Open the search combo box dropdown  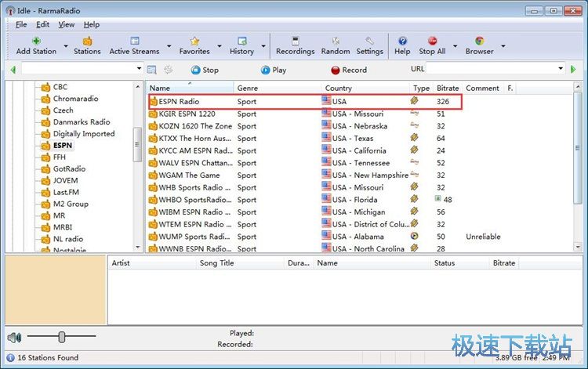[x=139, y=69]
